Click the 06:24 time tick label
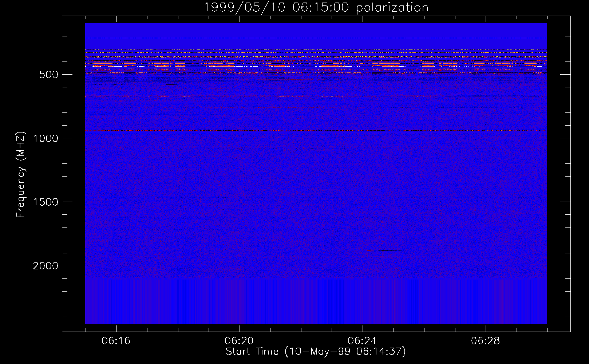The image size is (589, 364). [x=362, y=341]
